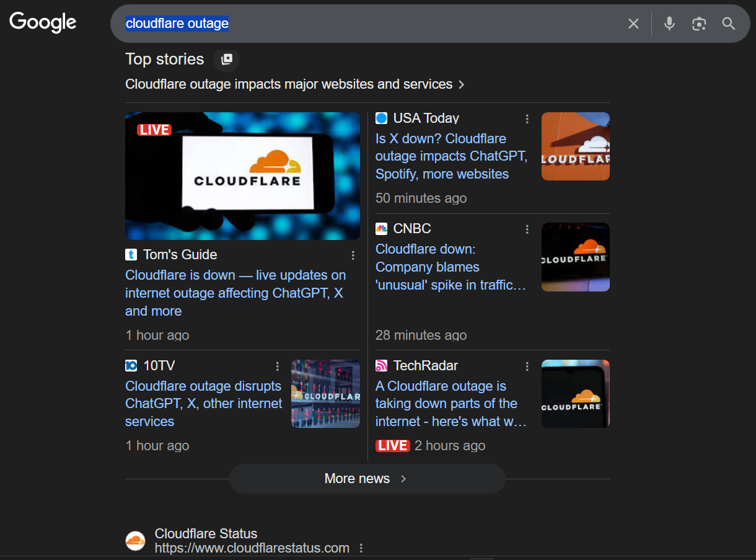Open Google Lens image search icon

coord(699,24)
